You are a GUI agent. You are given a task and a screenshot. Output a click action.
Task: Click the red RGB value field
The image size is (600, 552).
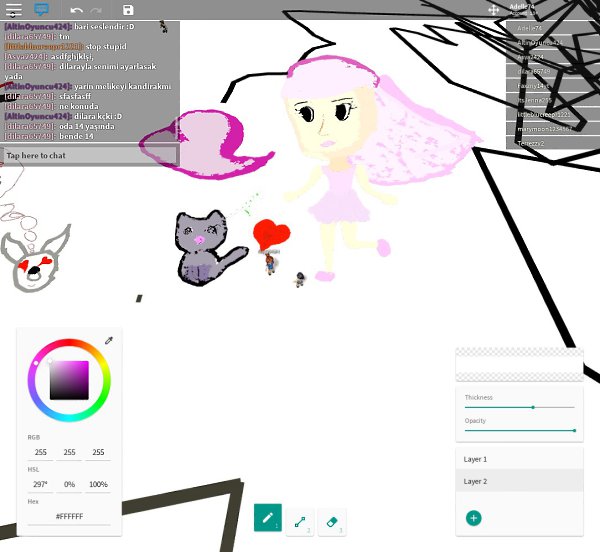(41, 453)
